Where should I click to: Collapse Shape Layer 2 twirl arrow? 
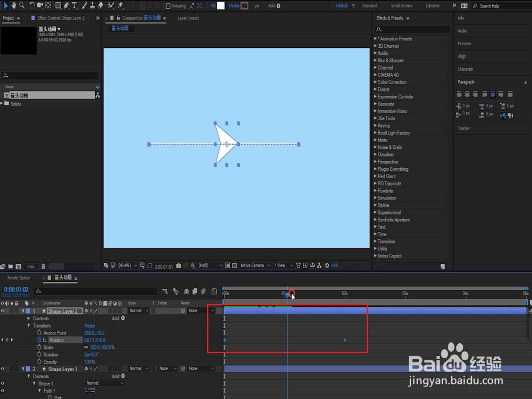(23, 311)
